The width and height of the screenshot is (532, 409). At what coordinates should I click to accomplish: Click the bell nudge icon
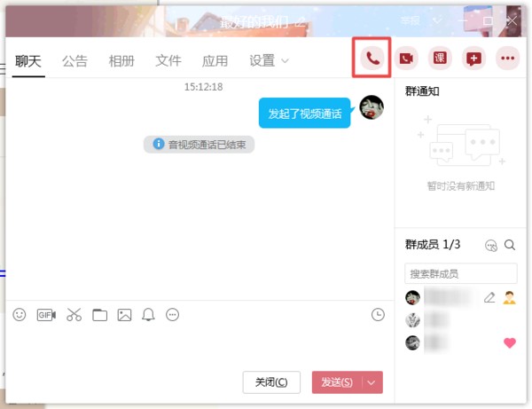point(148,315)
